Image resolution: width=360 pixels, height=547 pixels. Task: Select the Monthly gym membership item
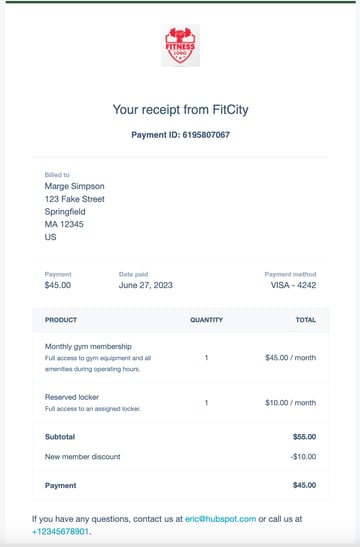(x=88, y=346)
